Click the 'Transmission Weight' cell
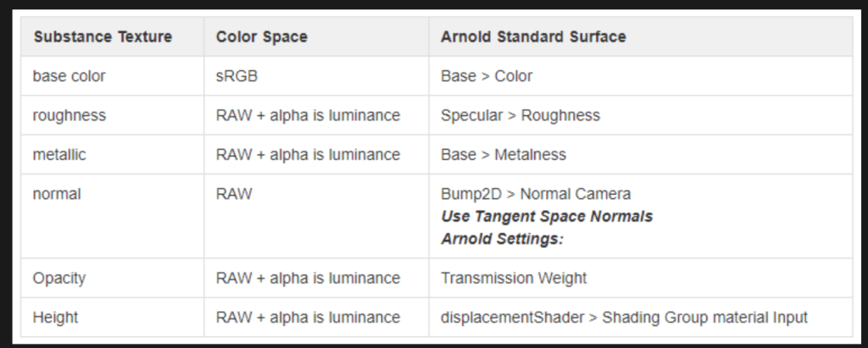 (514, 278)
